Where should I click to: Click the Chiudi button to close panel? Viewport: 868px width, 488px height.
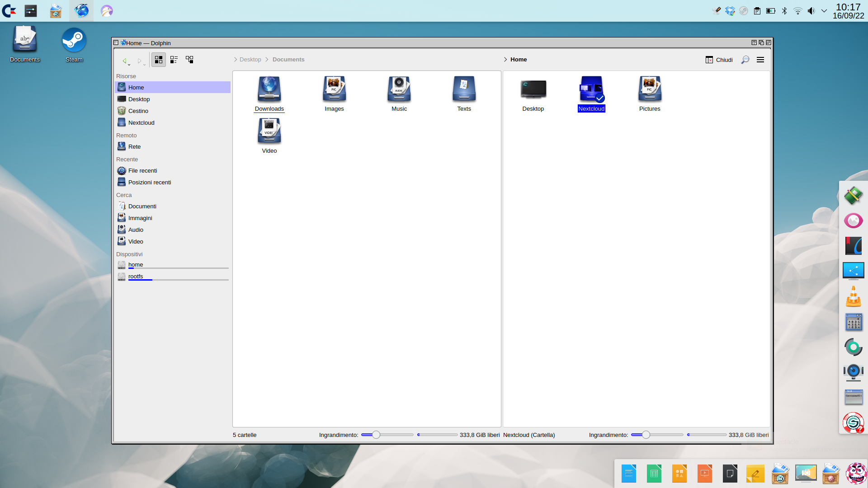[719, 60]
